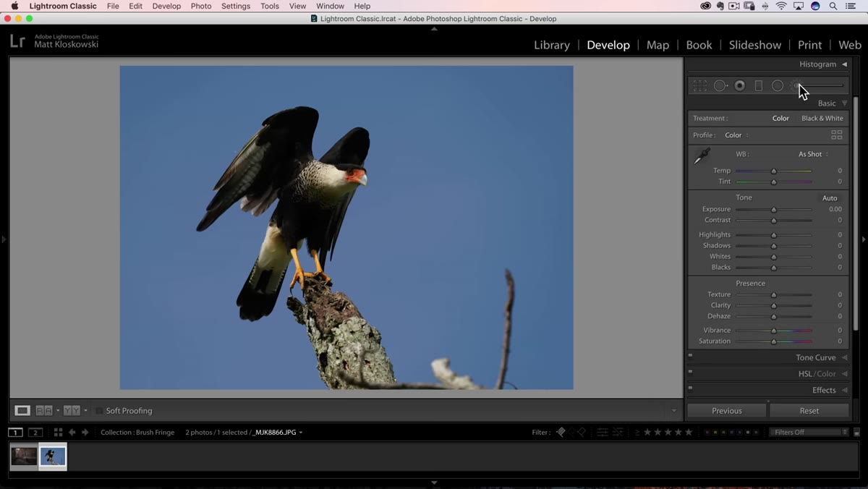The width and height of the screenshot is (868, 489).
Task: Set Treatment to Black & White
Action: point(822,118)
